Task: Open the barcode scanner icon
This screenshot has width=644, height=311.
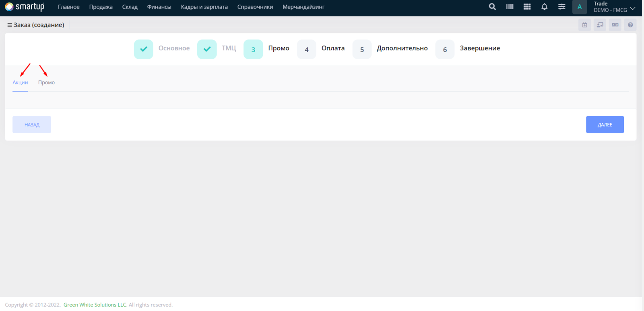Action: click(x=510, y=7)
